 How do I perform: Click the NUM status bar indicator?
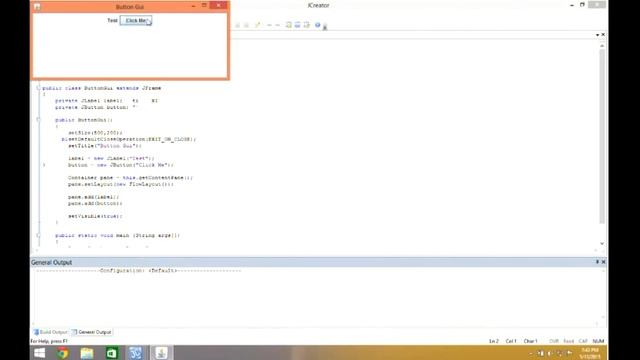coord(598,341)
